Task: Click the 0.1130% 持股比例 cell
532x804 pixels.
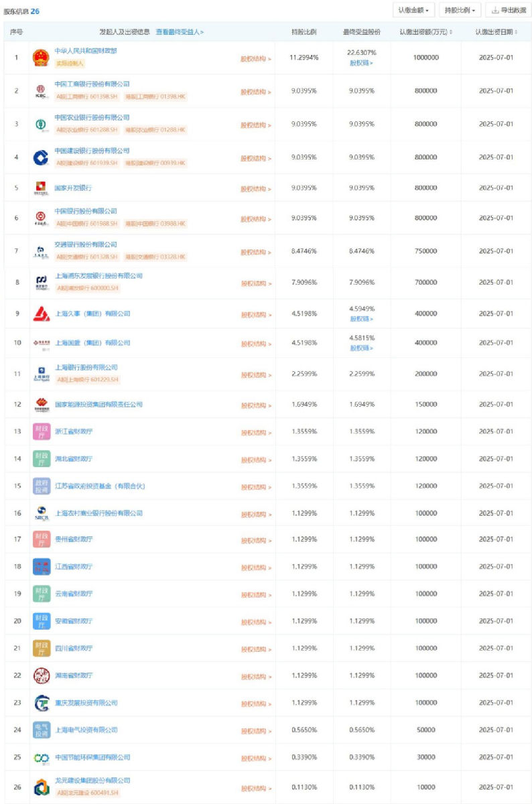Action: (304, 787)
